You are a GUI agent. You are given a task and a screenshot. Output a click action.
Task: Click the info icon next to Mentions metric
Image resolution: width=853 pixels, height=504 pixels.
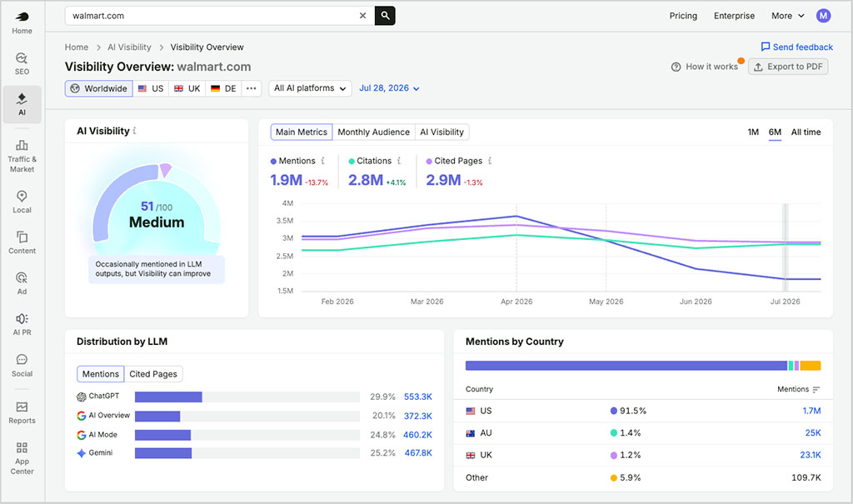pos(322,161)
